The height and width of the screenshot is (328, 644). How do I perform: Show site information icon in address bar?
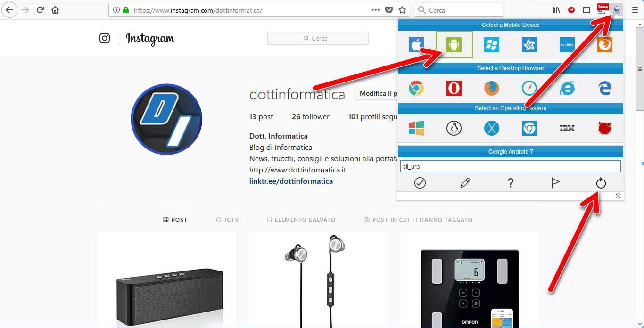tap(116, 10)
